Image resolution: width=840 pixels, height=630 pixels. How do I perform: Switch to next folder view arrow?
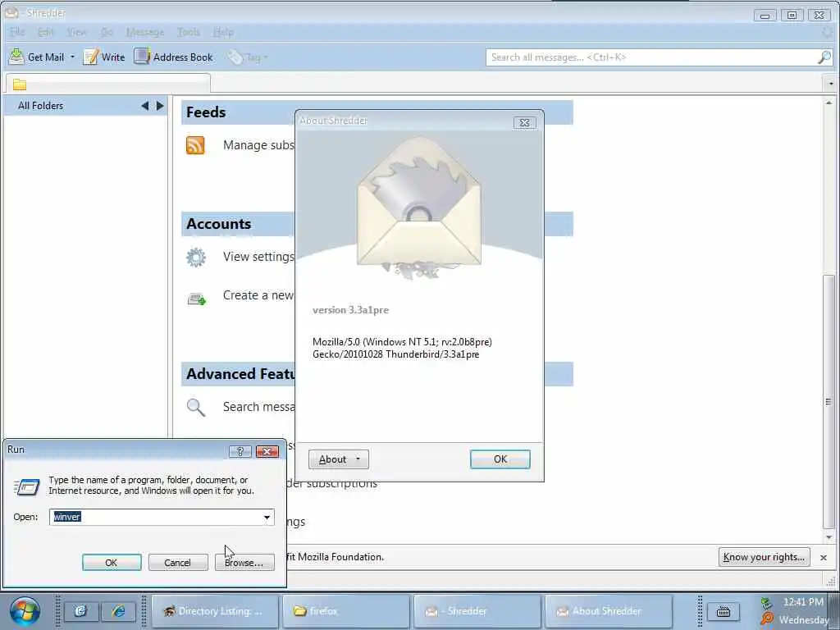coord(160,106)
